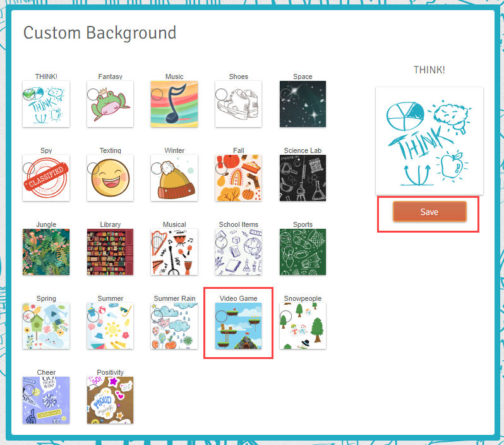Pick the Winter hat background thumbnail
The height and width of the screenshot is (445, 504).
click(x=174, y=178)
